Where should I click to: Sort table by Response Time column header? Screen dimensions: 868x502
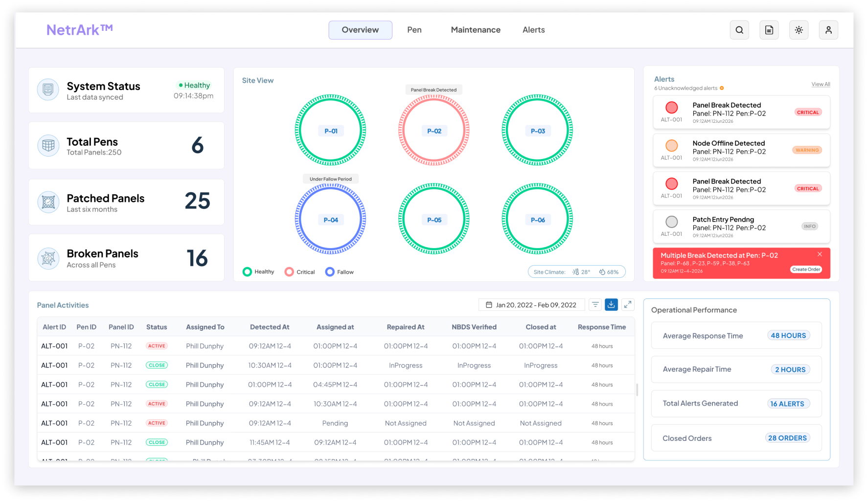pyautogui.click(x=601, y=327)
